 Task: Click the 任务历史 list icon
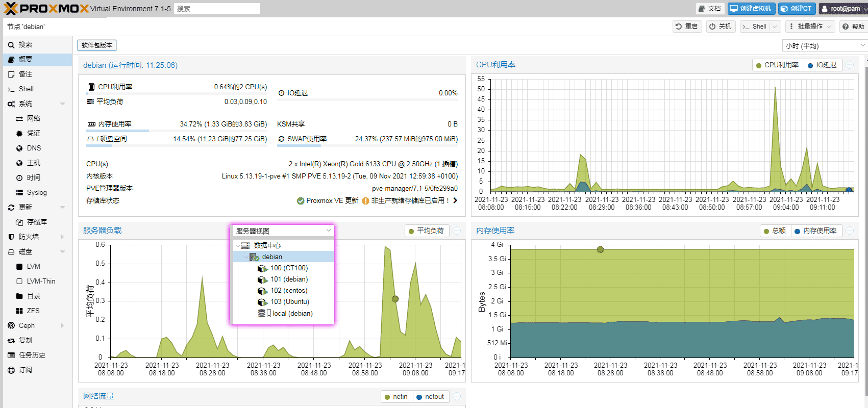tap(11, 355)
